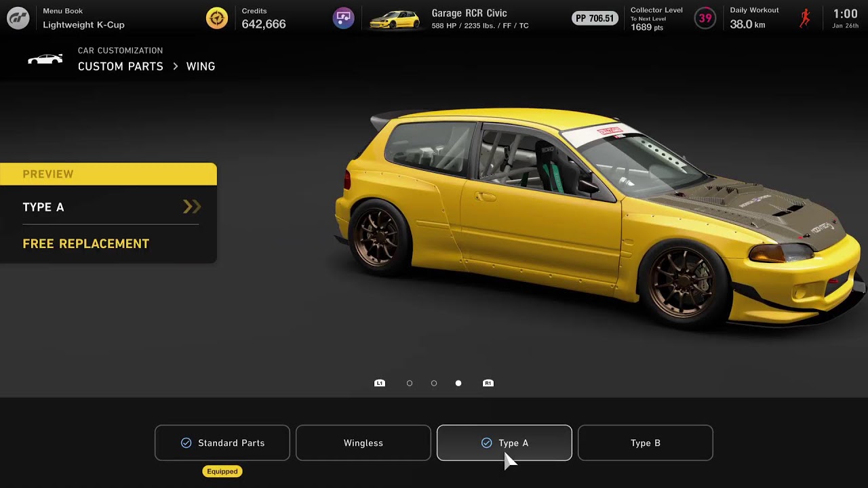
Task: Click the R1 page-right button
Action: point(488,383)
